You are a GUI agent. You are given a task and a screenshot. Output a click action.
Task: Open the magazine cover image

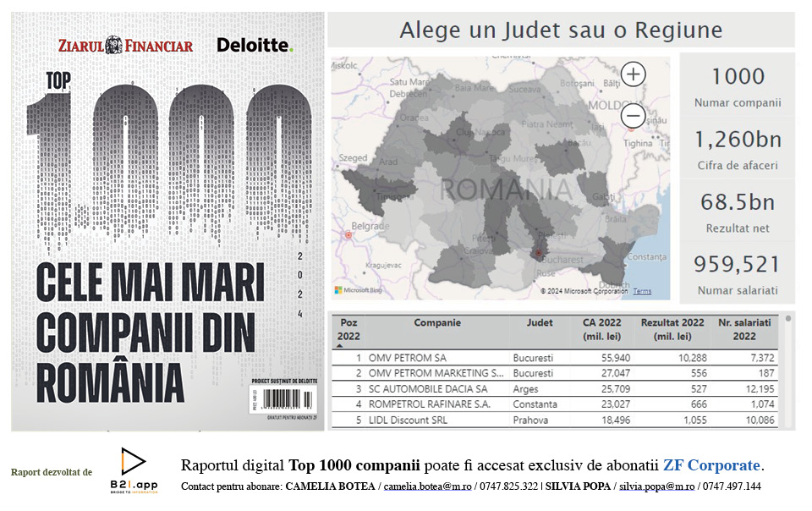[x=167, y=222]
